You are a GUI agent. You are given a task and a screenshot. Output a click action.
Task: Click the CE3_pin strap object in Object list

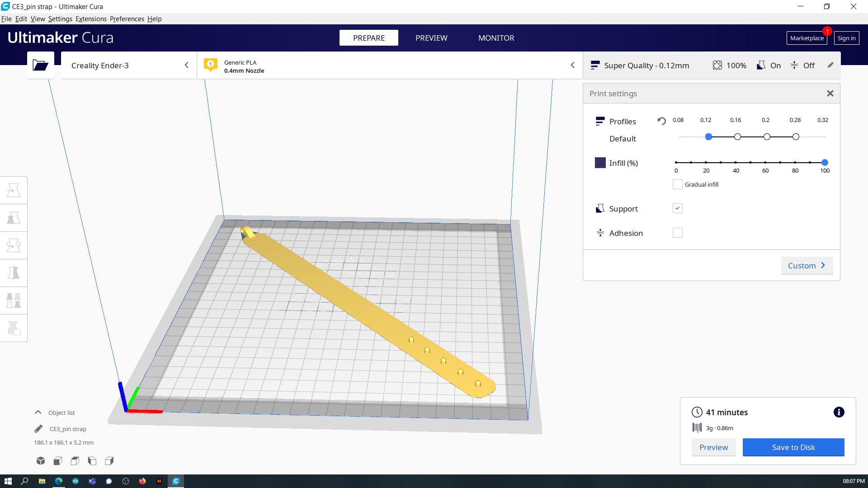(67, 428)
